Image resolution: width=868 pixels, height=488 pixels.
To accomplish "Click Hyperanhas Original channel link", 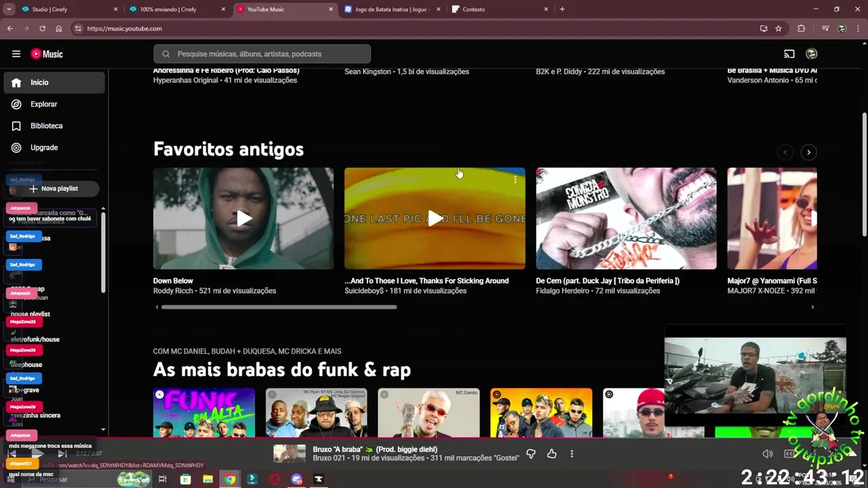I will (x=186, y=80).
